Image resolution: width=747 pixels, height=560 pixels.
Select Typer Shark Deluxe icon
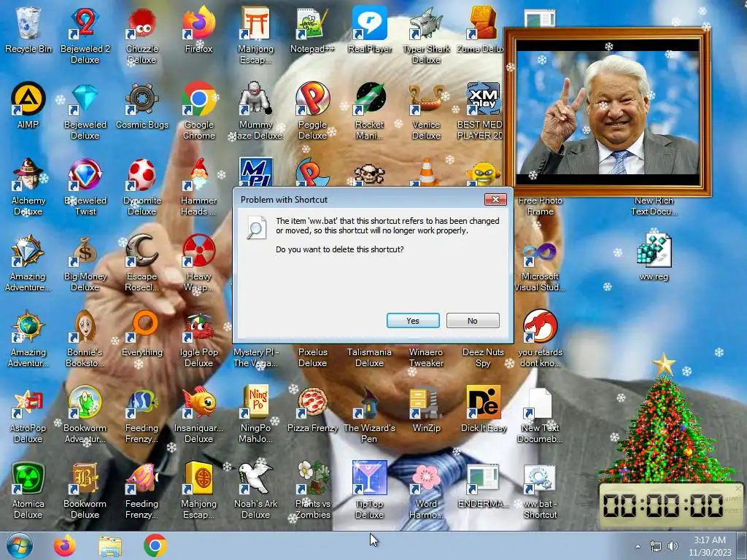click(426, 35)
